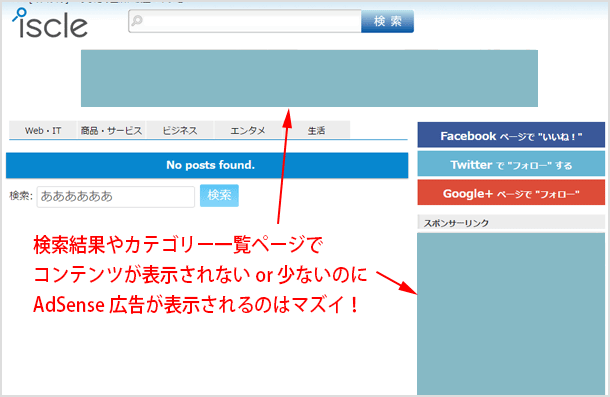Open the 商品・サービス category tab
The width and height of the screenshot is (610, 397).
tap(111, 130)
